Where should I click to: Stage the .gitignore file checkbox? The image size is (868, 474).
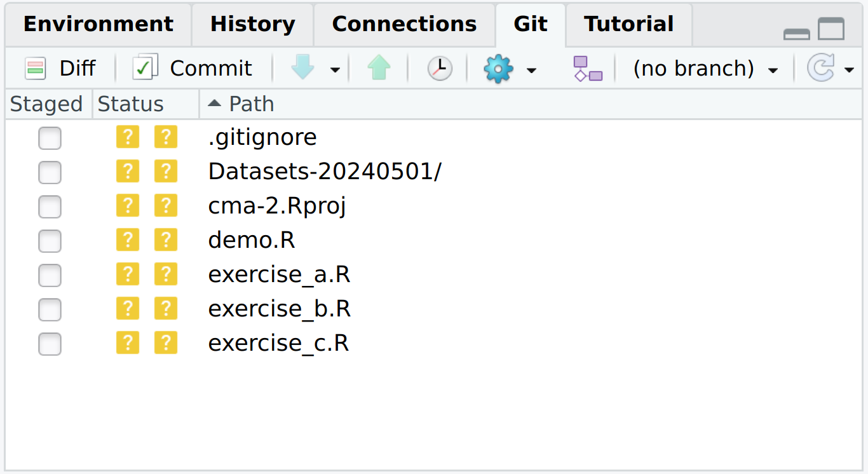click(50, 138)
